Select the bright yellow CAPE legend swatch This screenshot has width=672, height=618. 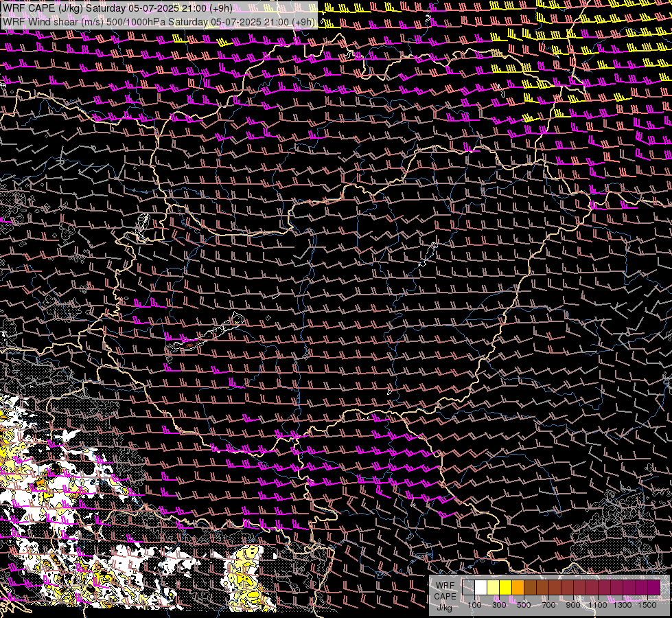506,587
